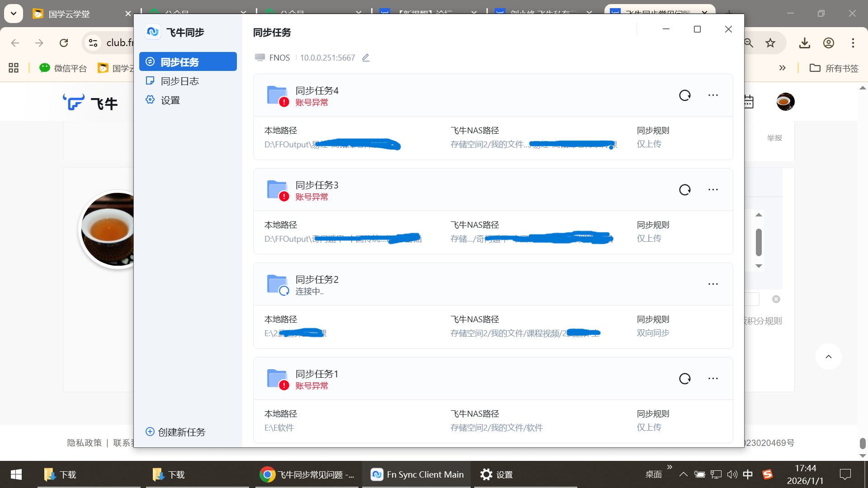Retry sync for 同步任务1

click(x=685, y=379)
